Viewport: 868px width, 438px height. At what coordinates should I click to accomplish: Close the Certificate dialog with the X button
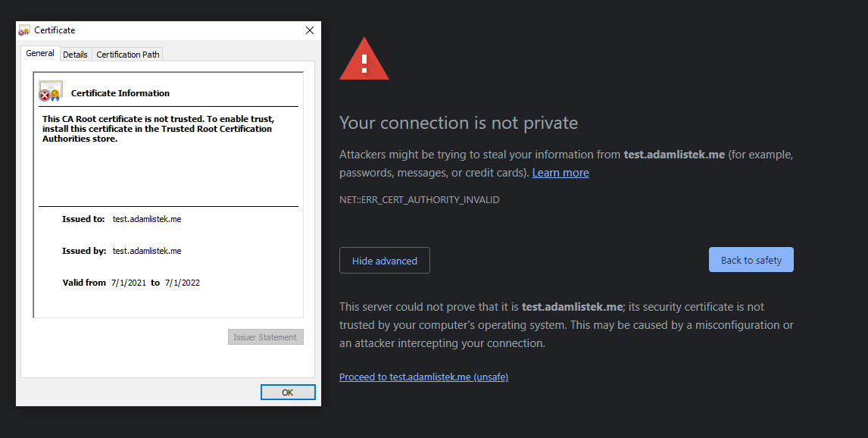[310, 30]
